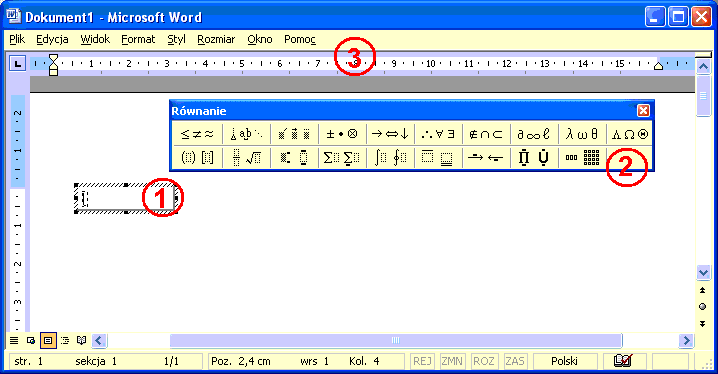Open the miscellaneous symbols palette (∂ ∞ ℓ)
Image resolution: width=718 pixels, height=374 pixels.
tap(534, 134)
